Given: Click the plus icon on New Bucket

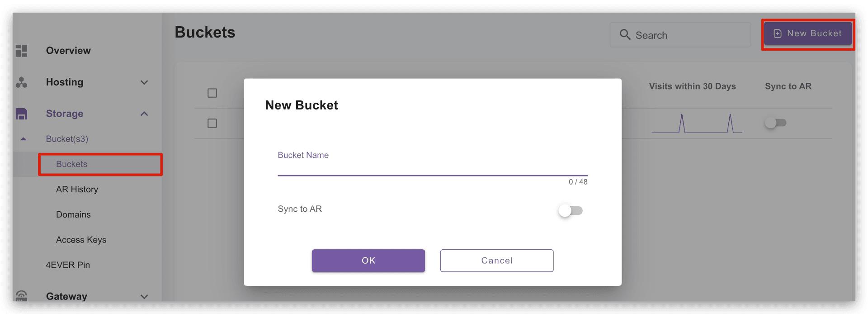Looking at the screenshot, I should tap(778, 33).
